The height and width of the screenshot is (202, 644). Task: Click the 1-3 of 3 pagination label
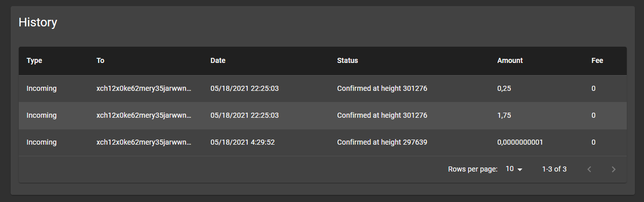tap(554, 169)
